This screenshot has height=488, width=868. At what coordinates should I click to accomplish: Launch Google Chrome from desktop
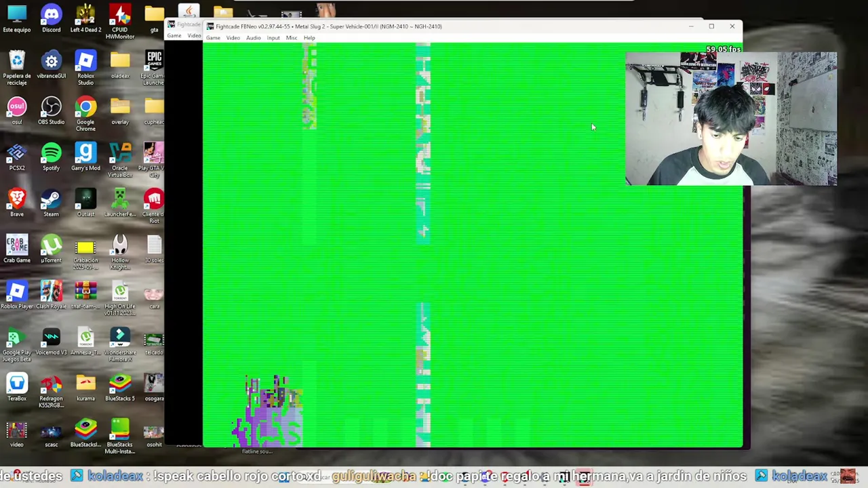click(x=85, y=114)
